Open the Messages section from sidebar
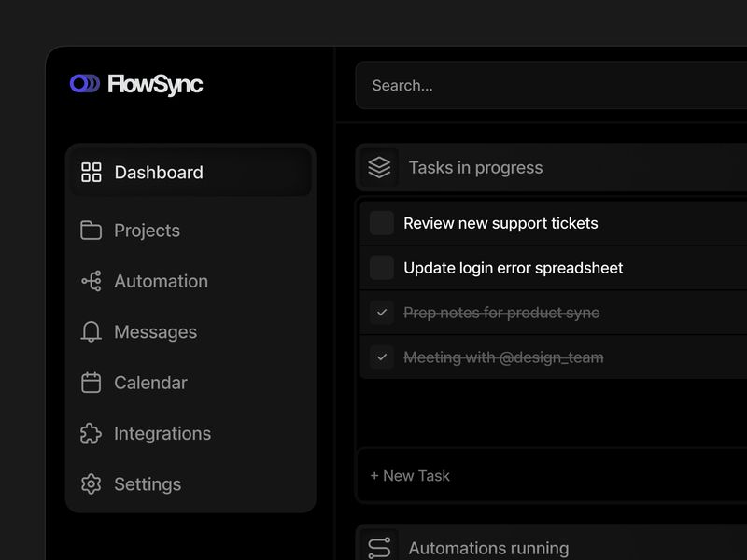 154,331
